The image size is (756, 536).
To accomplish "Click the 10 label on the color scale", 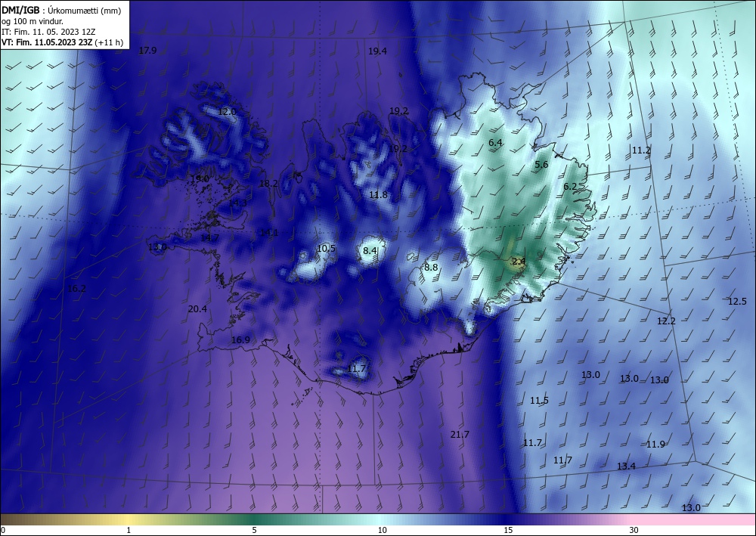I will [382, 530].
